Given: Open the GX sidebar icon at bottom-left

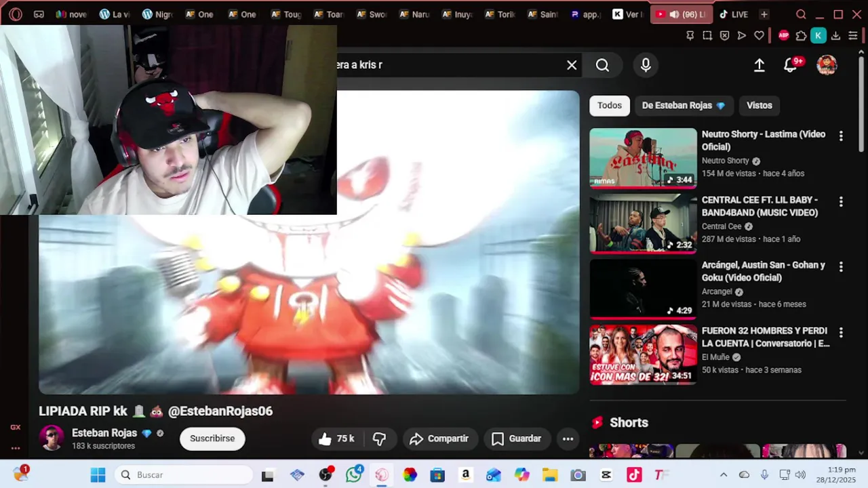Looking at the screenshot, I should click(16, 427).
